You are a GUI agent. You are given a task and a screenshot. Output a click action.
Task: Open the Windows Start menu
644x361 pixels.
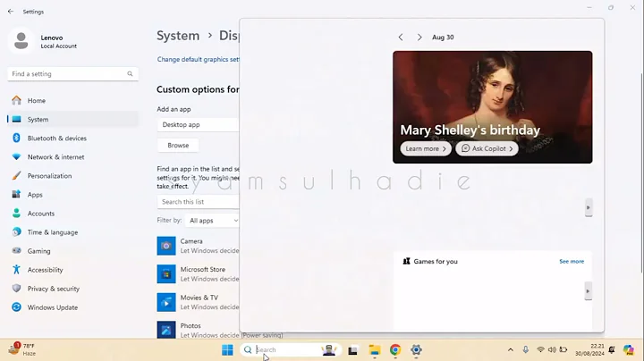tap(227, 350)
